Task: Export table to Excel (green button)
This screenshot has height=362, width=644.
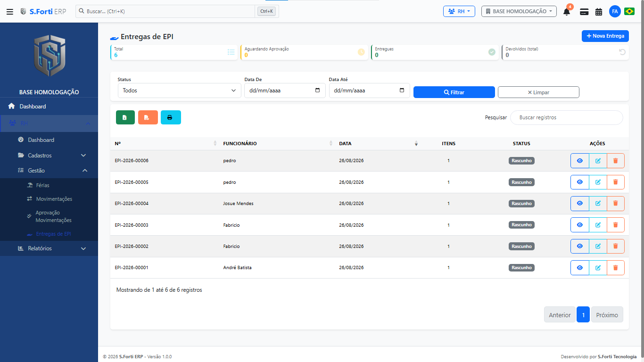Action: click(x=125, y=117)
